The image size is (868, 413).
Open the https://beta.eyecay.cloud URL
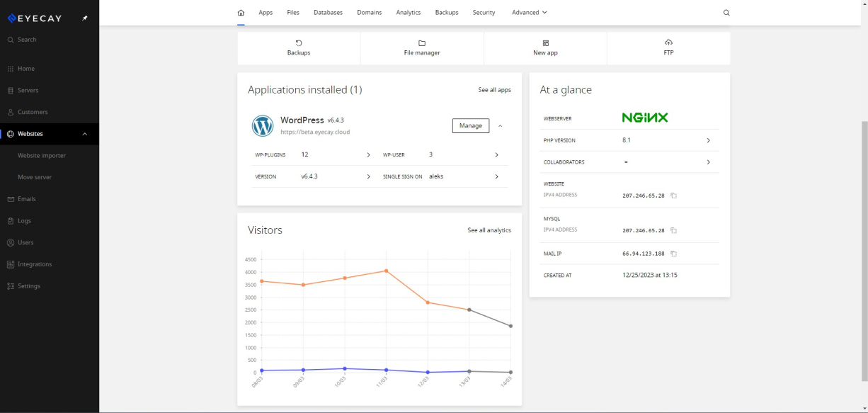coord(315,132)
